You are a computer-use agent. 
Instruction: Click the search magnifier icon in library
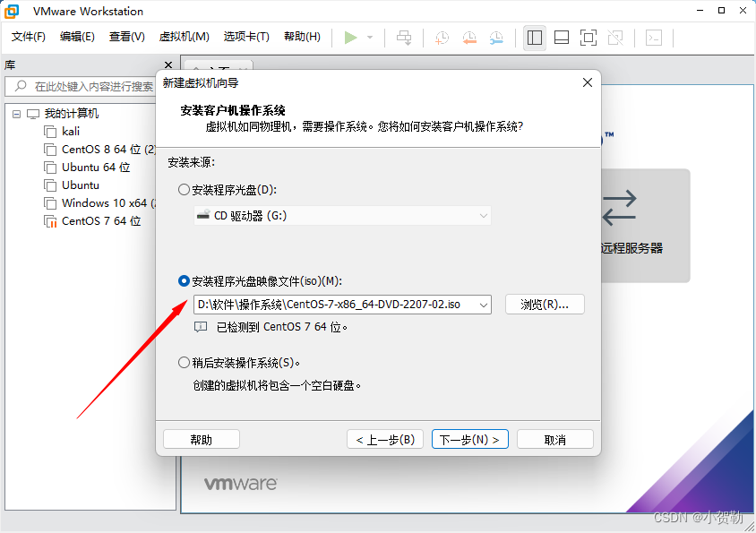pos(21,86)
